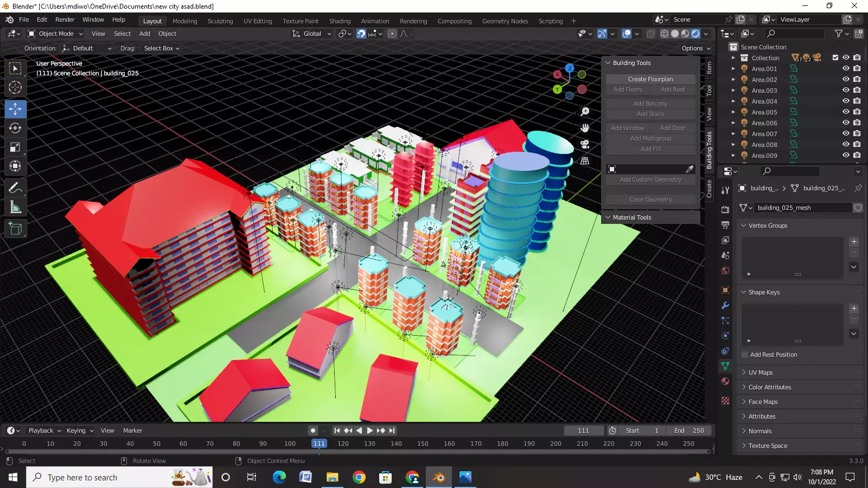The image size is (868, 488).
Task: Expand the Area.002 outliner item
Action: 733,80
